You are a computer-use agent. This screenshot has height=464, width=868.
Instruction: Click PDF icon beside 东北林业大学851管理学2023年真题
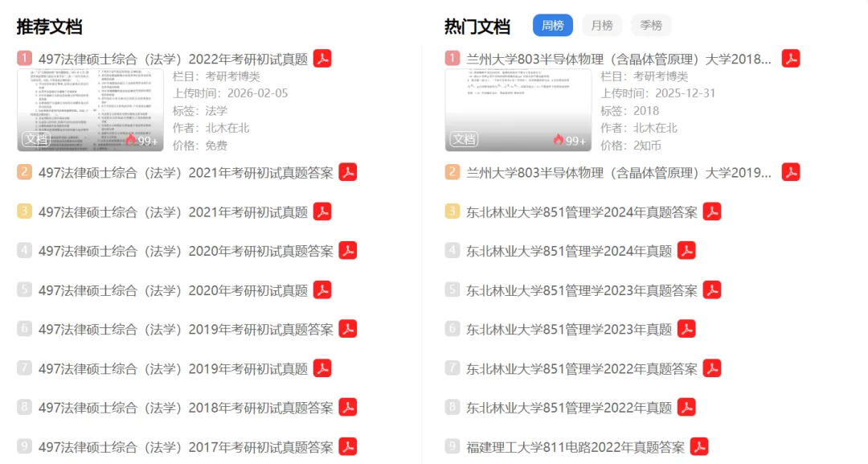pyautogui.click(x=686, y=329)
